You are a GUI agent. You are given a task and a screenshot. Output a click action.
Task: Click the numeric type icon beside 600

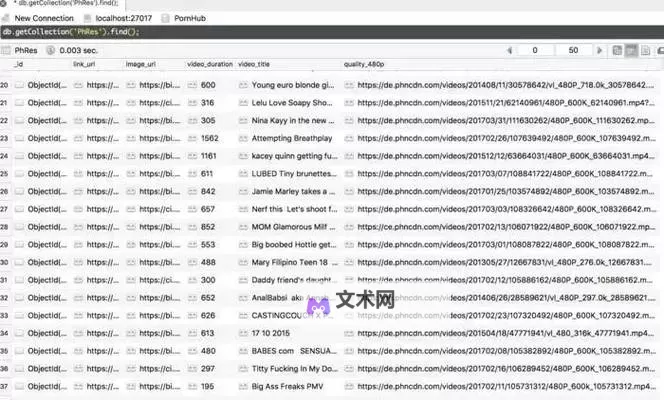[192, 85]
